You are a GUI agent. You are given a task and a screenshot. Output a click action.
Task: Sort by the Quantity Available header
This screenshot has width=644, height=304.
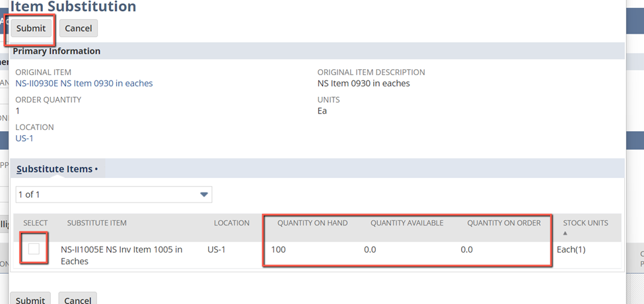click(406, 224)
